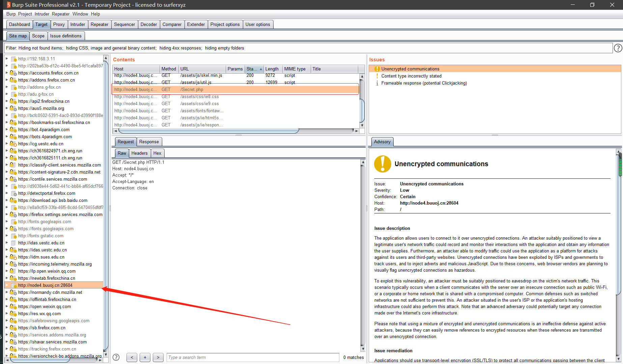Image resolution: width=623 pixels, height=364 pixels.
Task: Click the folder icon for https://cg.uestc.edu.cn
Action: pyautogui.click(x=13, y=144)
